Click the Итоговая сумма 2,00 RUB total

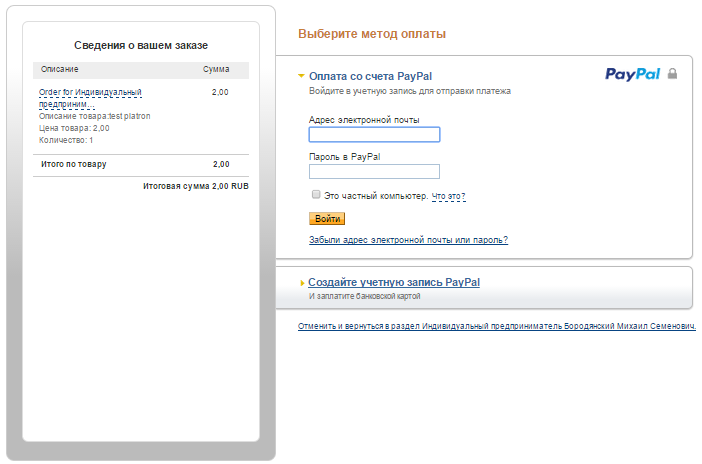(x=195, y=186)
